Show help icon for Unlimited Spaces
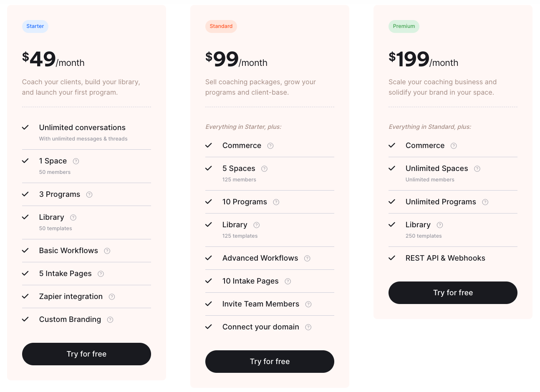Screen dimensions: 540x392 click(x=477, y=169)
